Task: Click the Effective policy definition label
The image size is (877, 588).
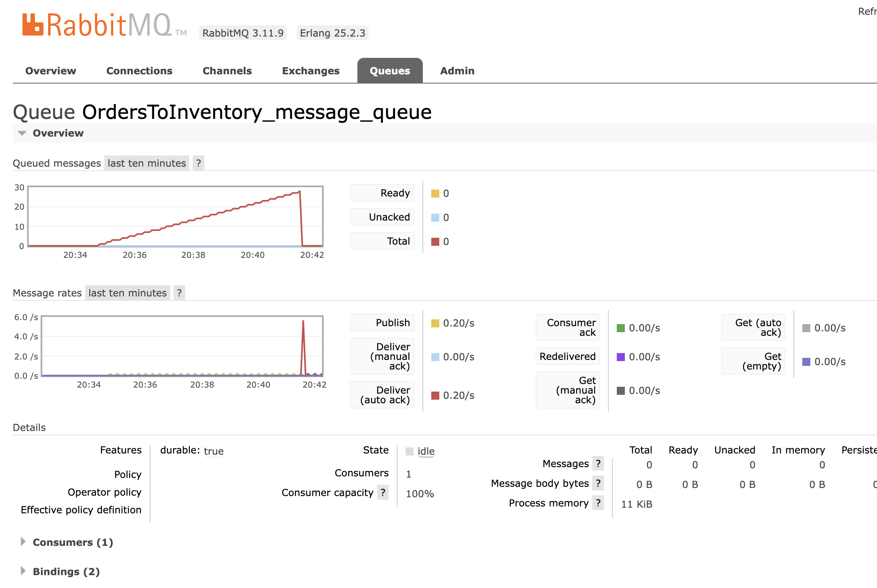Action: [x=81, y=510]
